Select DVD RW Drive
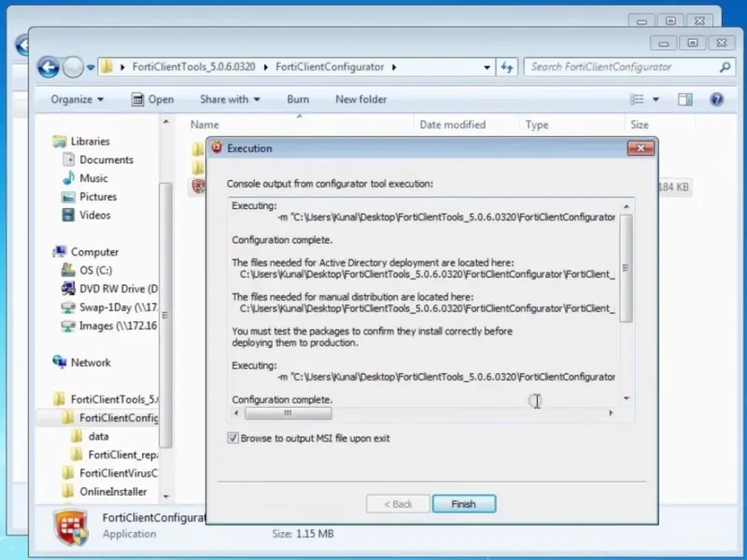 (x=119, y=289)
